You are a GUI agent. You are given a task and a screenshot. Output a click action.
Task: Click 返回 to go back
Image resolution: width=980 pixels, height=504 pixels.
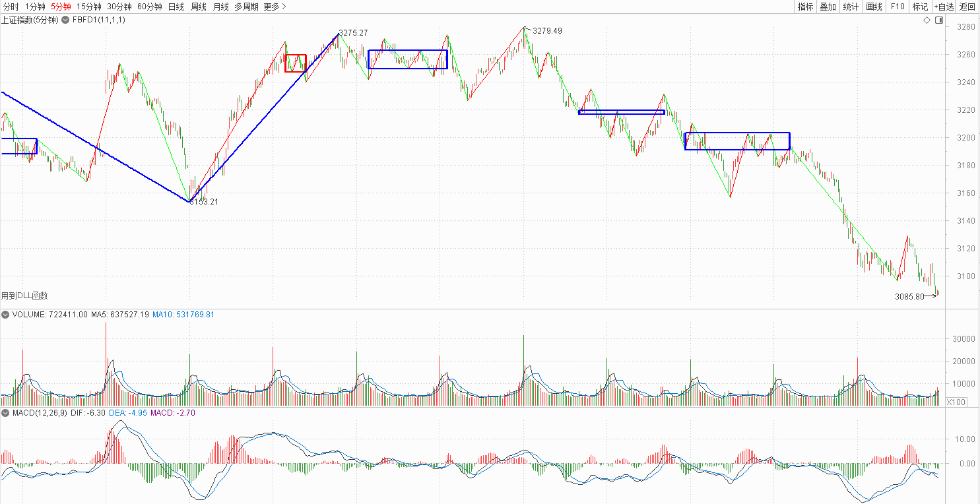pyautogui.click(x=967, y=7)
